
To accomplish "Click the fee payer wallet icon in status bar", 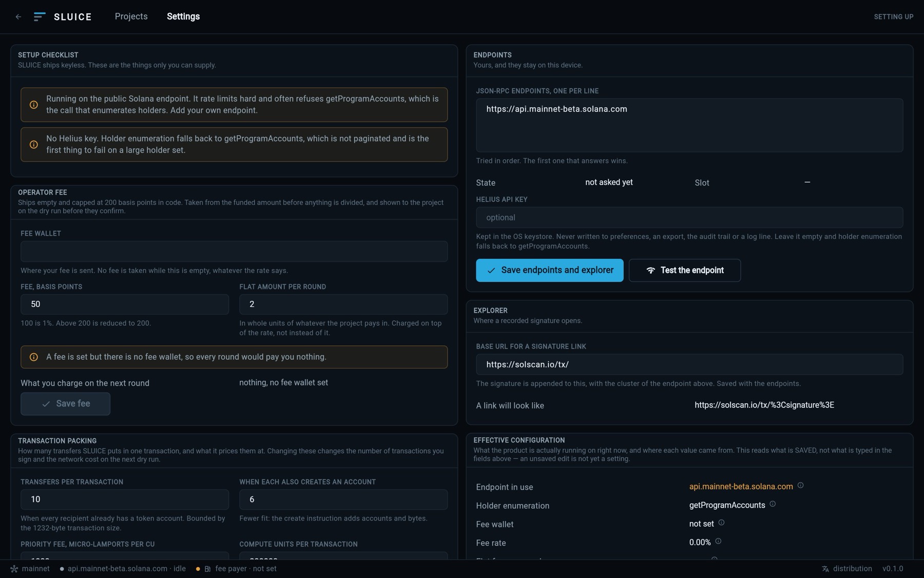I will tap(207, 569).
